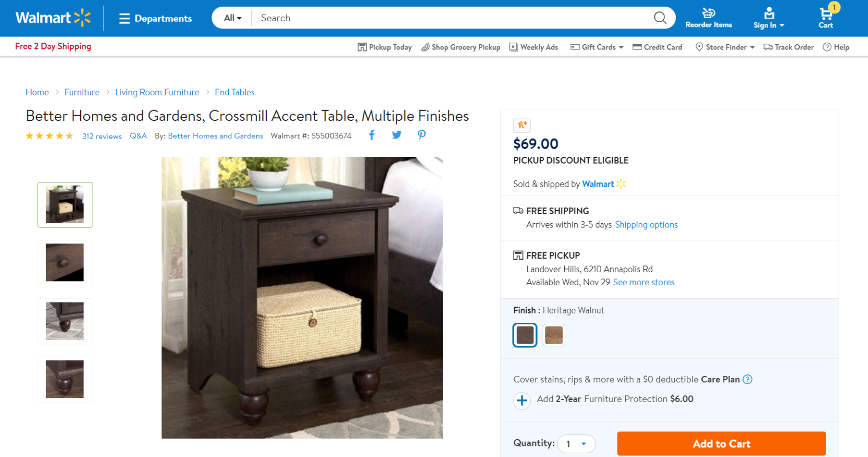868x457 pixels.
Task: Share product on Twitter
Action: [x=397, y=135]
